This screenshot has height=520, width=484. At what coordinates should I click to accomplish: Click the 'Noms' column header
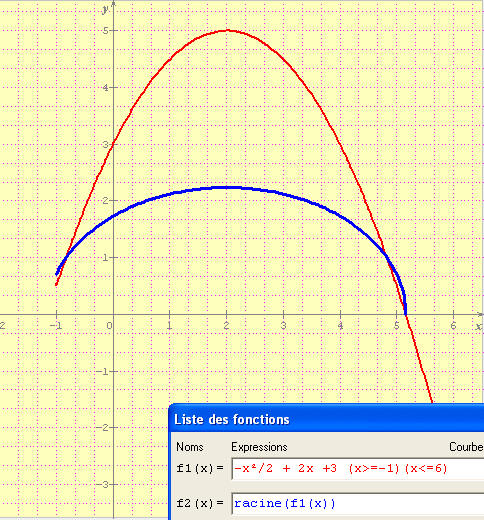tap(190, 447)
